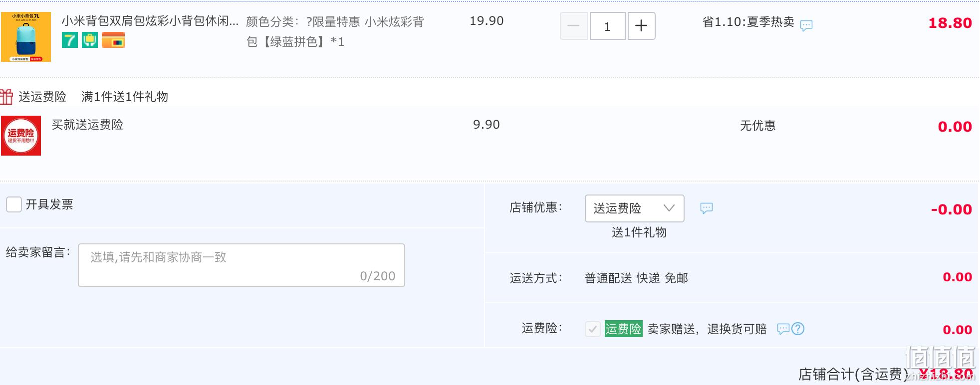Click the green shield guarantee icon
The image size is (980, 385).
(x=90, y=40)
